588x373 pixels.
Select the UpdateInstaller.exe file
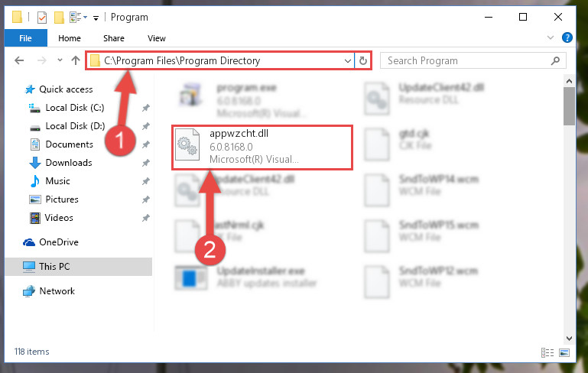coord(246,277)
